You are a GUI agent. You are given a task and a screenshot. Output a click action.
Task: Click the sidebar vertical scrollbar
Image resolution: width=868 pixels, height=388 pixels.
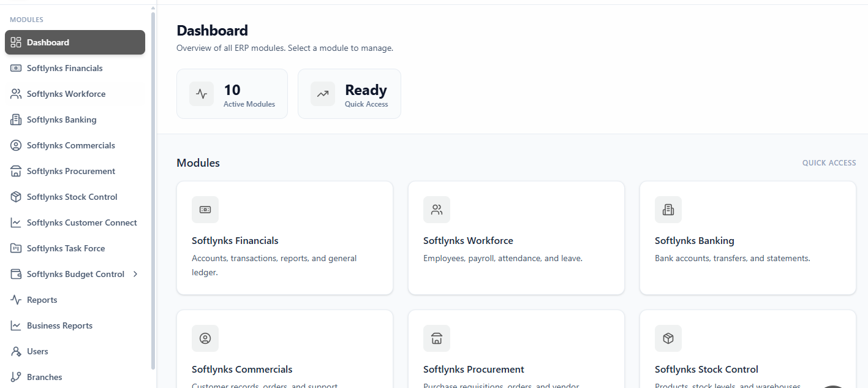pyautogui.click(x=153, y=190)
